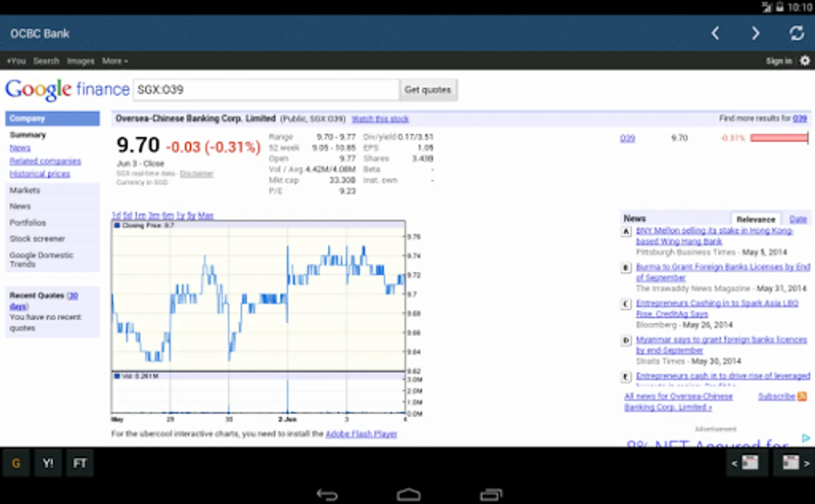Click the RSS feed icon beside Subscribe
The width and height of the screenshot is (815, 504).
click(x=802, y=396)
